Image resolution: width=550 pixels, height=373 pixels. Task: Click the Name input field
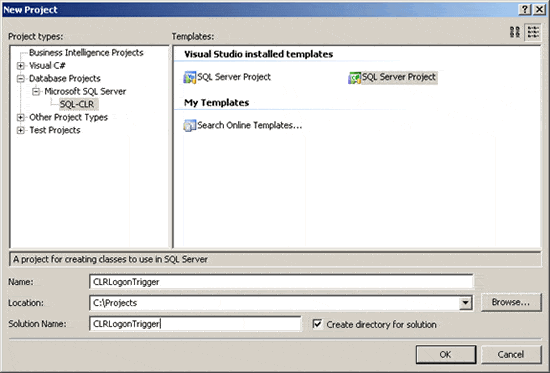click(x=281, y=282)
